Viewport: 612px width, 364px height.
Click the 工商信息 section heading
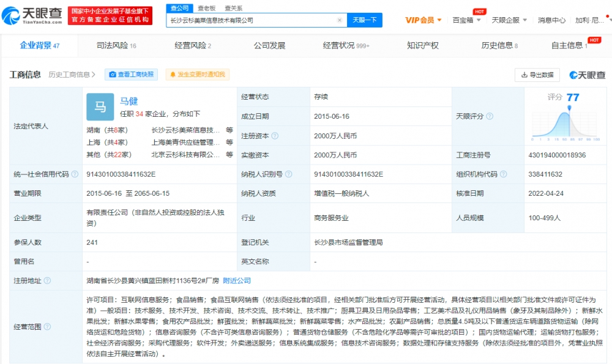pos(25,75)
